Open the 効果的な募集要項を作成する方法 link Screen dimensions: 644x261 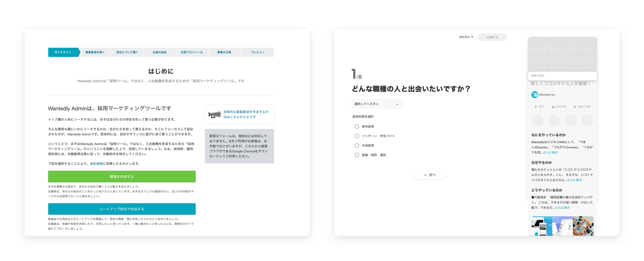pos(246,114)
